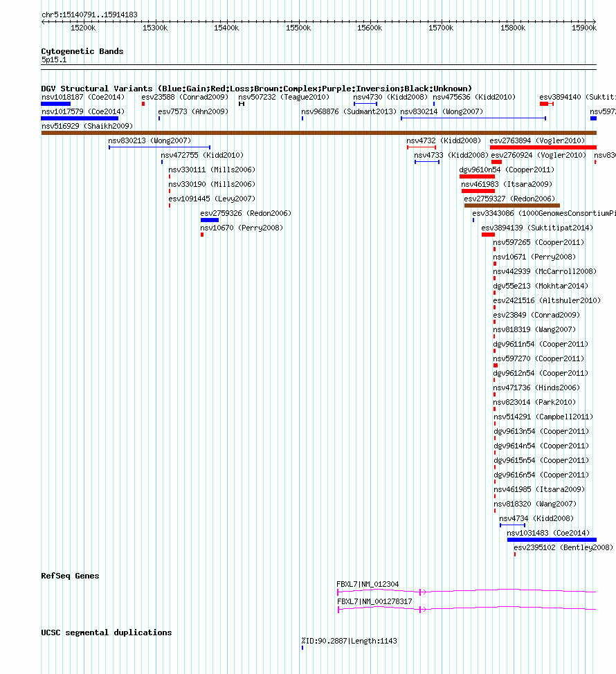The height and width of the screenshot is (674, 616).
Task: Open nsv461985 (Itsara2009) variant
Action: [539, 490]
